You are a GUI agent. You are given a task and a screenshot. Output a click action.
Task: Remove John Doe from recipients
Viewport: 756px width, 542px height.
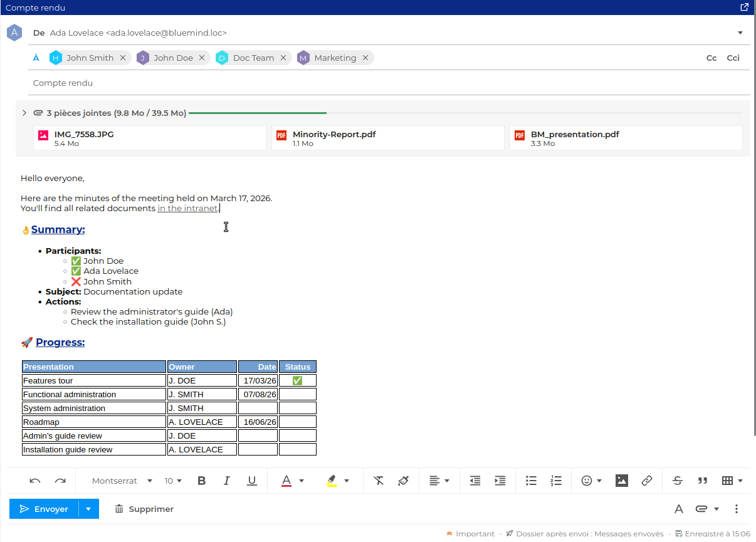tap(202, 58)
